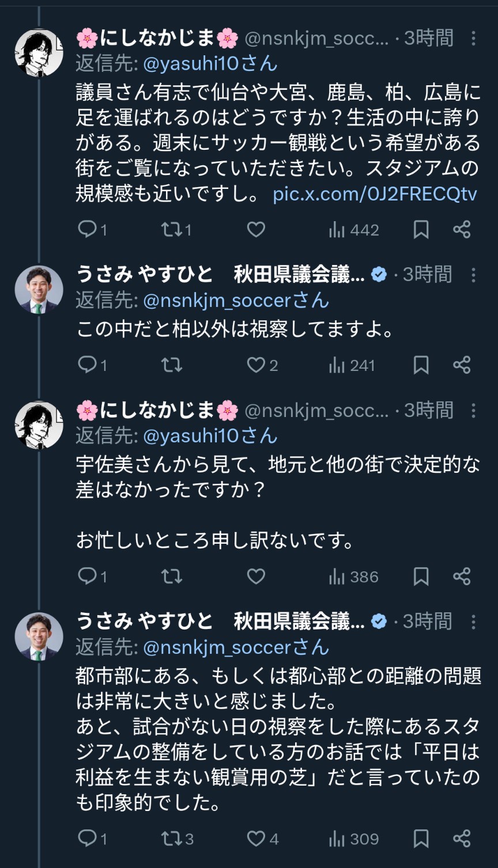This screenshot has width=498, height=868.
Task: Like the first tweet about stadiums
Action: [256, 230]
